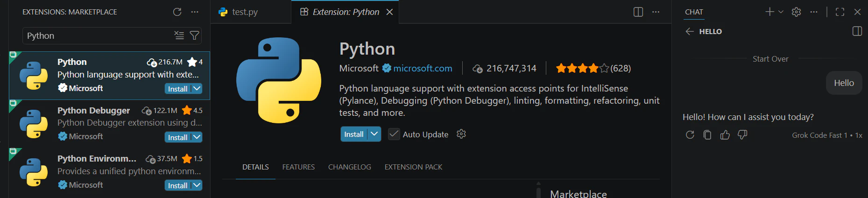Open the star rating with 628 reviews
Screen dimensions: 868x198
click(x=593, y=68)
